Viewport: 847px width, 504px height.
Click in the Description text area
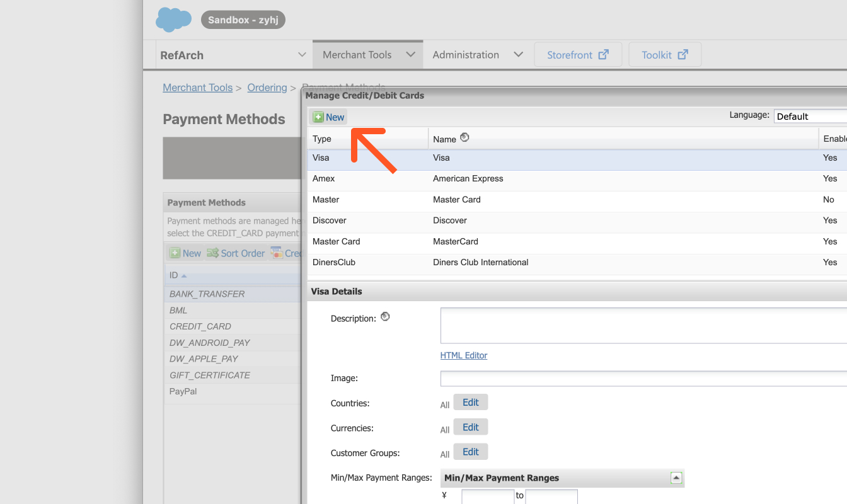pyautogui.click(x=643, y=326)
